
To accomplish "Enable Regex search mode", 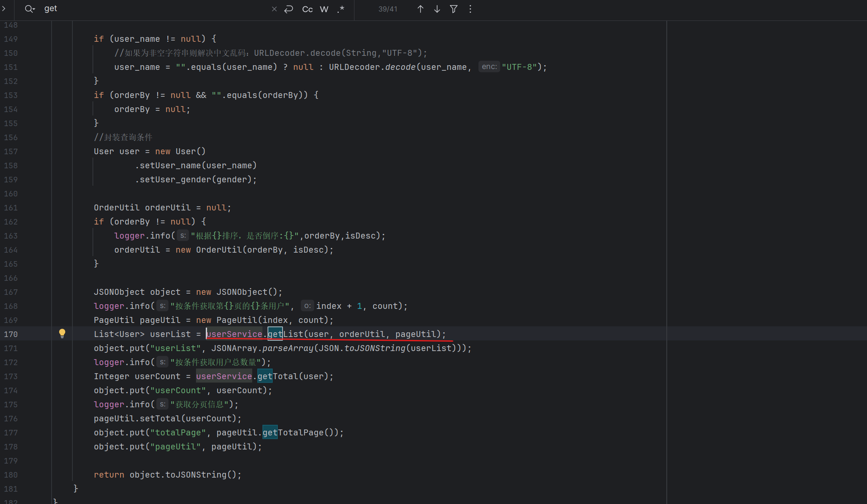I will point(341,9).
